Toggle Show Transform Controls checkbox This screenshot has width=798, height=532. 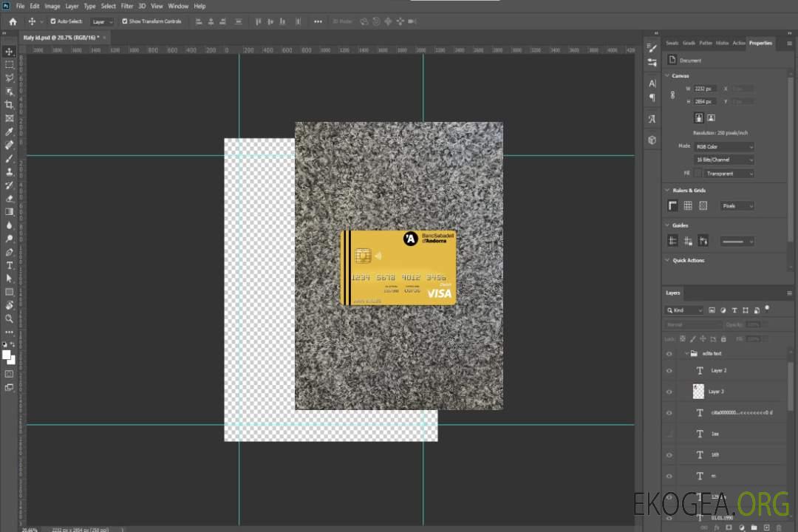click(x=125, y=21)
